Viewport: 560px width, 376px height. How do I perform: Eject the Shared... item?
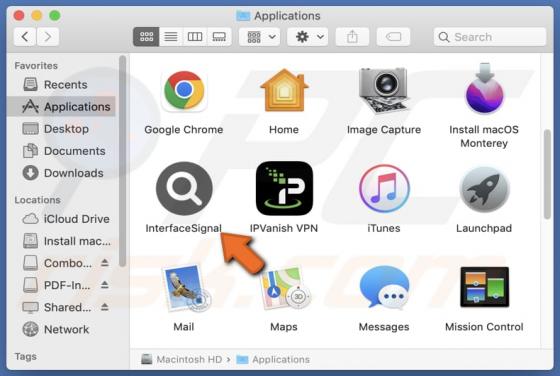click(x=104, y=307)
